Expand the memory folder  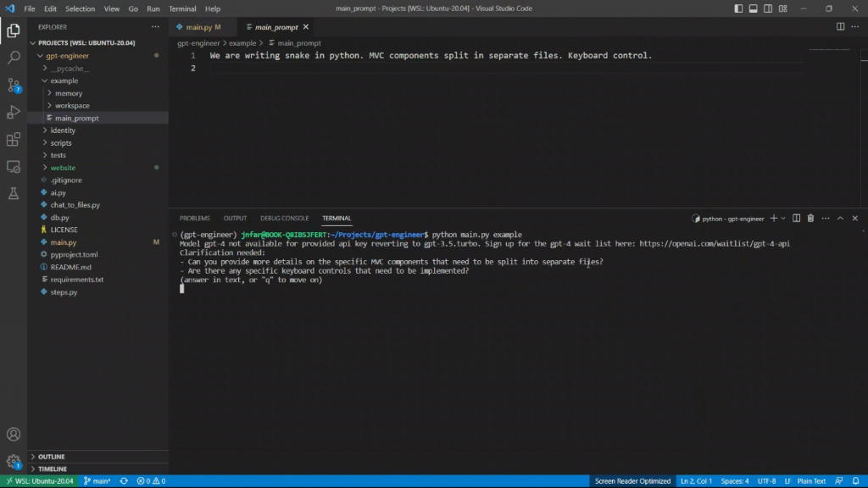pos(69,93)
